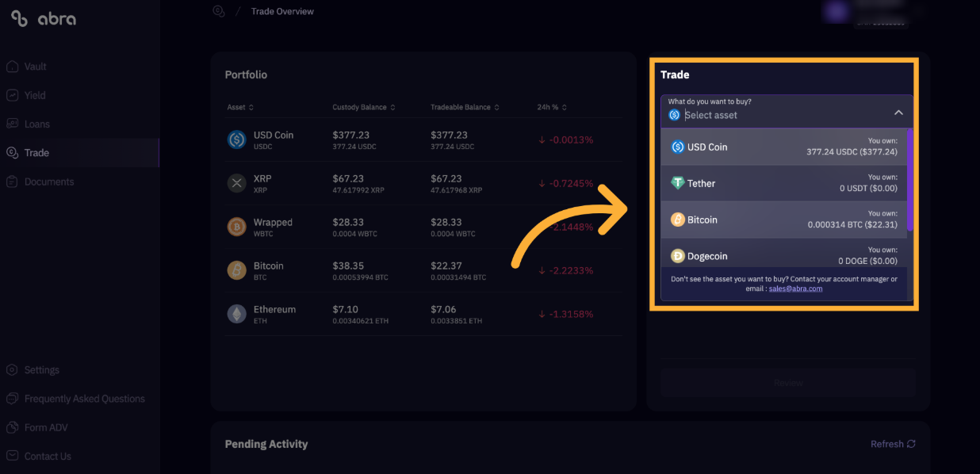
Task: Click USD Coin custody balance $377.23
Action: pyautogui.click(x=351, y=135)
